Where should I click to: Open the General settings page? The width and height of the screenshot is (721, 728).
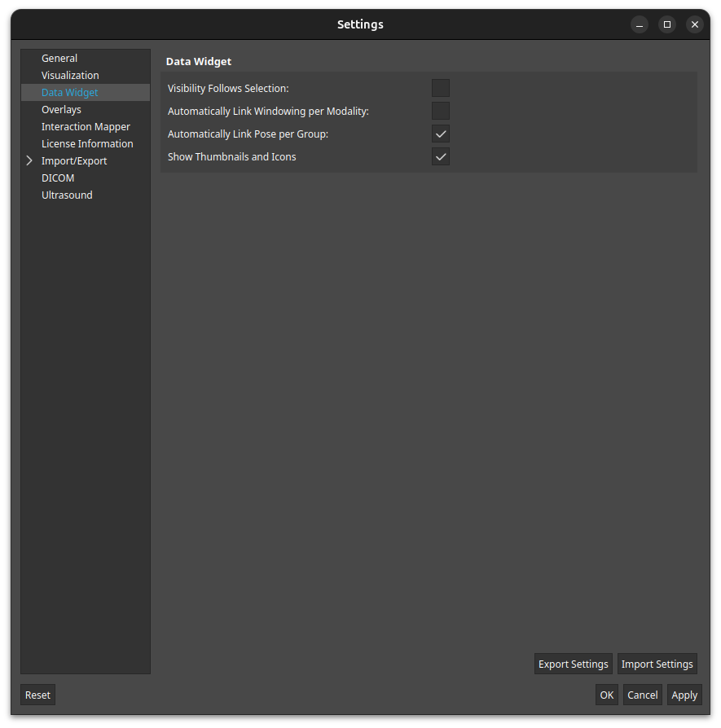click(86, 58)
